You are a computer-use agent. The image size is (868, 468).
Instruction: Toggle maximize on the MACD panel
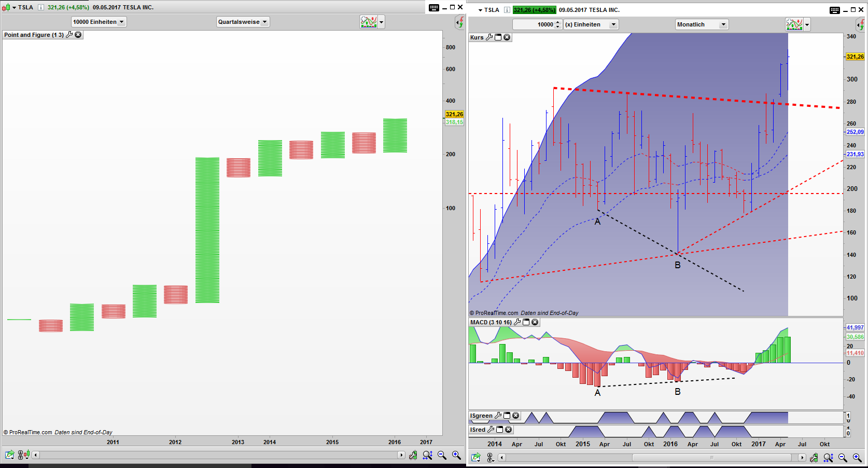[x=526, y=322]
